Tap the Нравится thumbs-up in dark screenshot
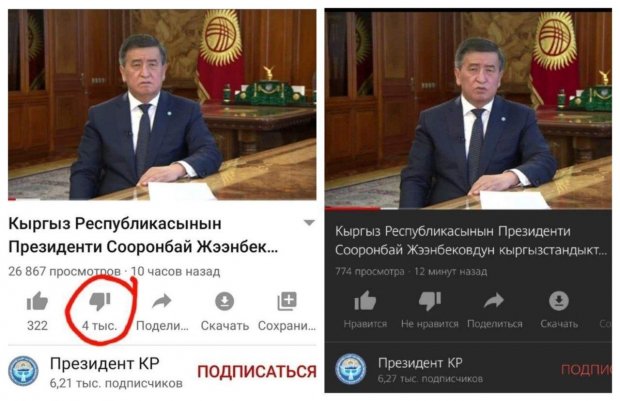 pyautogui.click(x=365, y=301)
